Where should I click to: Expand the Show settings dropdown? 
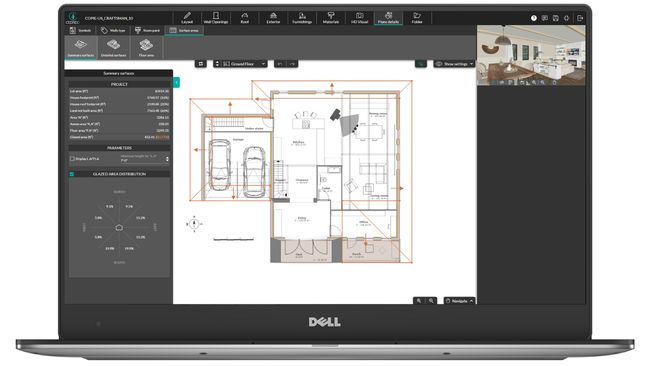tap(454, 64)
